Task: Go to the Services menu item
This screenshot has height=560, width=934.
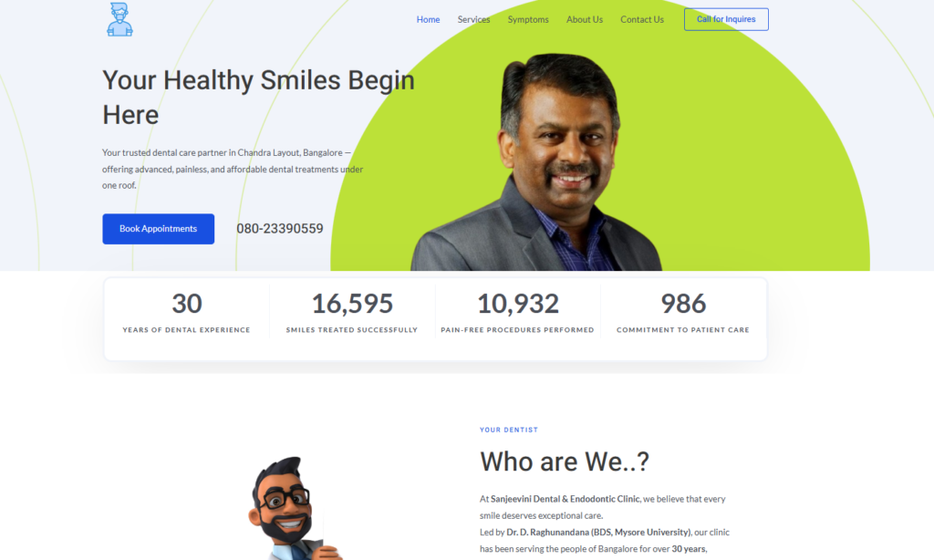Action: (x=473, y=20)
